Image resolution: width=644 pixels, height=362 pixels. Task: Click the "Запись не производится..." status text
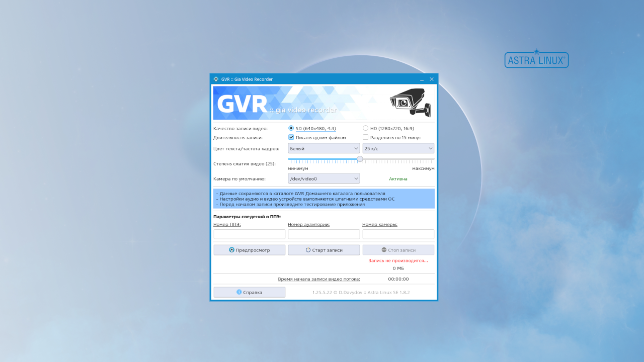[x=398, y=260]
